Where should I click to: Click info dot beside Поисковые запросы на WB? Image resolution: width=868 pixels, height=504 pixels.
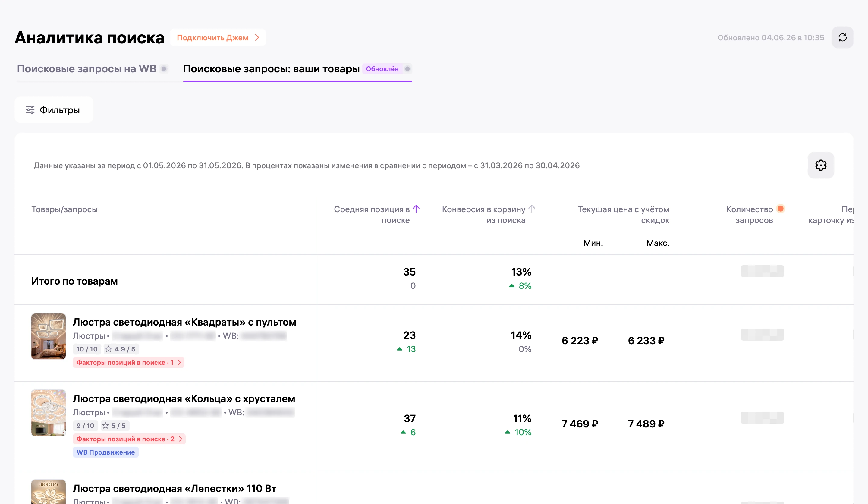(164, 68)
